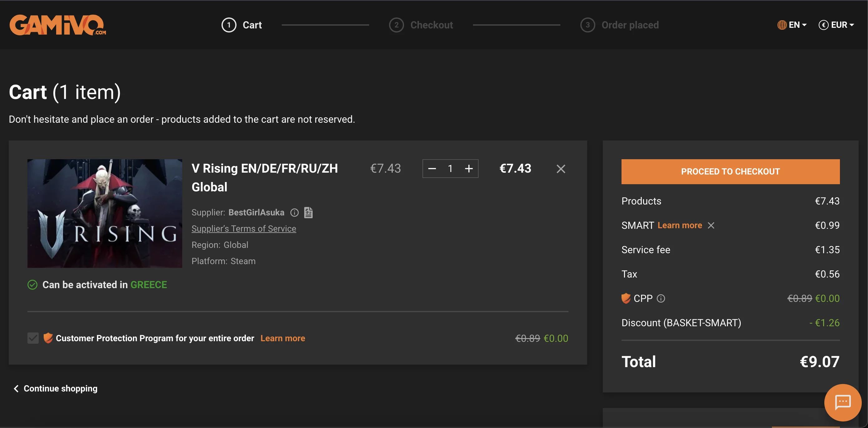Screen dimensions: 868x428
Task: Open the live chat bubble
Action: (x=842, y=402)
